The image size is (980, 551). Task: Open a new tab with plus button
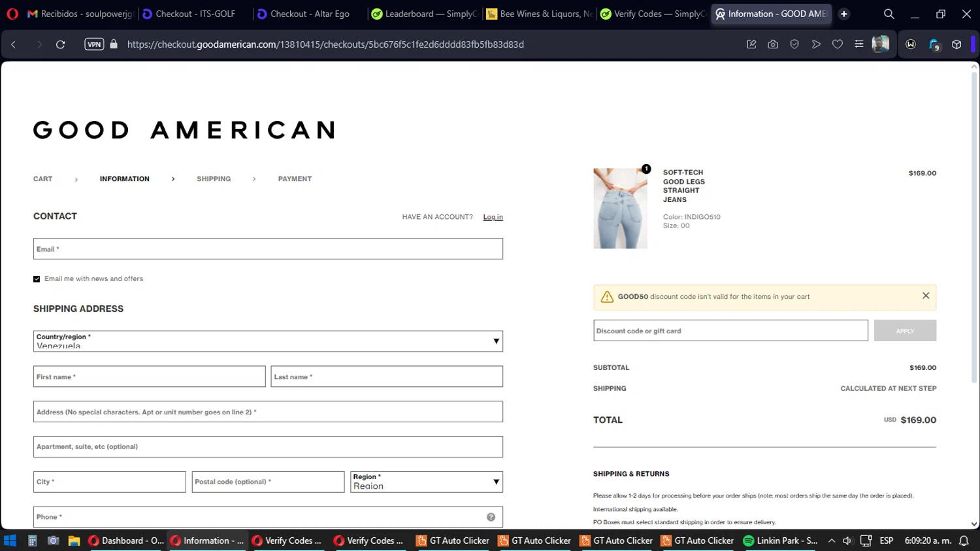(844, 14)
